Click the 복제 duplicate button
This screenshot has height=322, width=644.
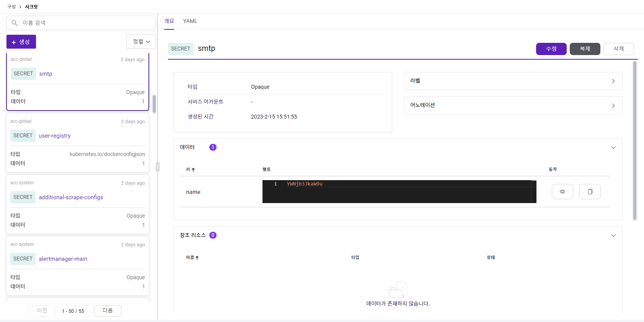[x=585, y=49]
